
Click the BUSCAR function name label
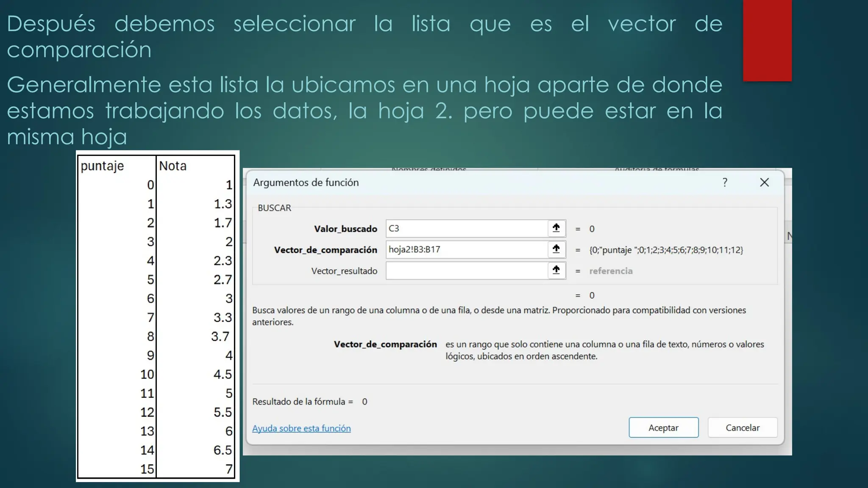tap(274, 208)
